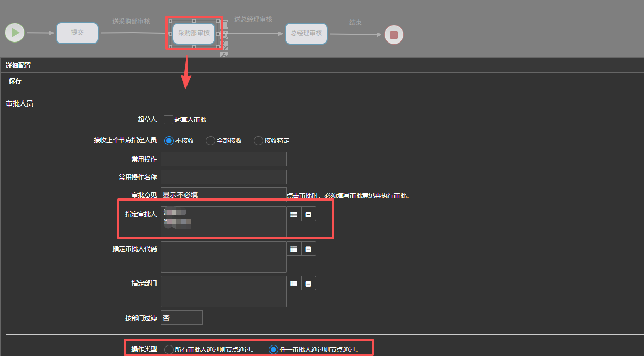Enable the 起草人审批 checkbox
The width and height of the screenshot is (644, 356).
[x=169, y=120]
